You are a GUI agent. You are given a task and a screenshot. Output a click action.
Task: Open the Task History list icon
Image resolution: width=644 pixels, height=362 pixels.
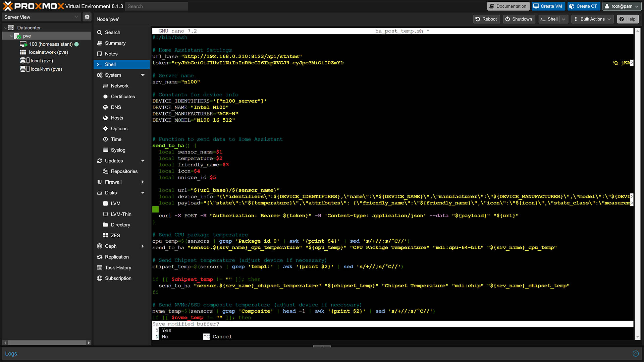click(100, 267)
